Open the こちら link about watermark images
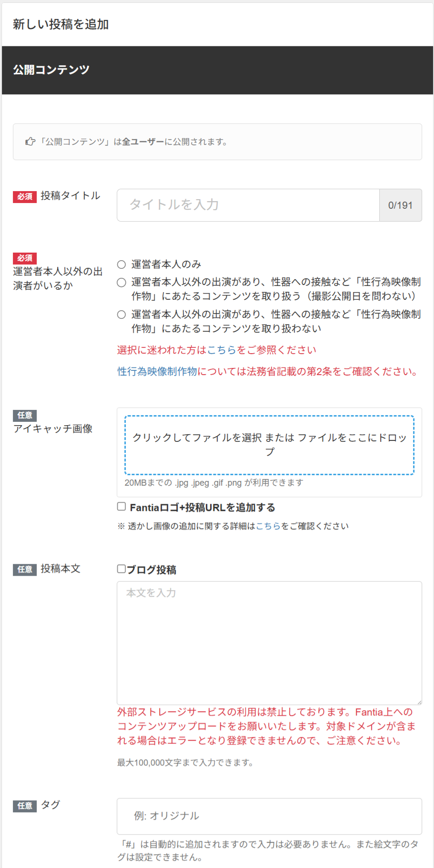The image size is (434, 868). pyautogui.click(x=268, y=526)
